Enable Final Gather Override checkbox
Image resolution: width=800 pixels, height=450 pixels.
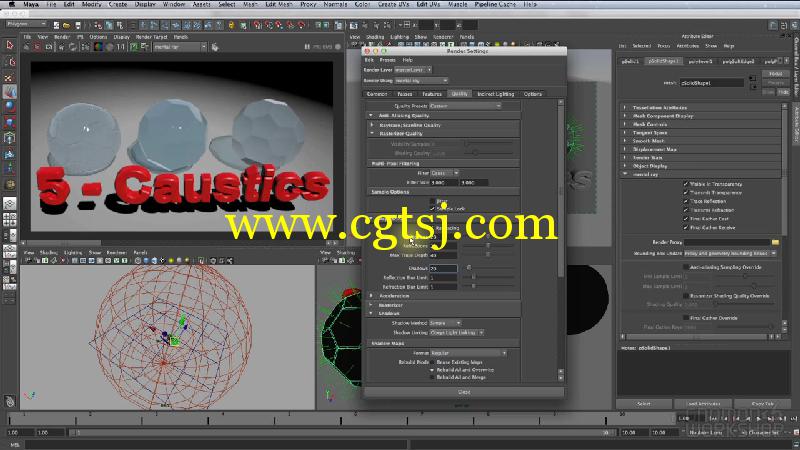click(x=686, y=317)
